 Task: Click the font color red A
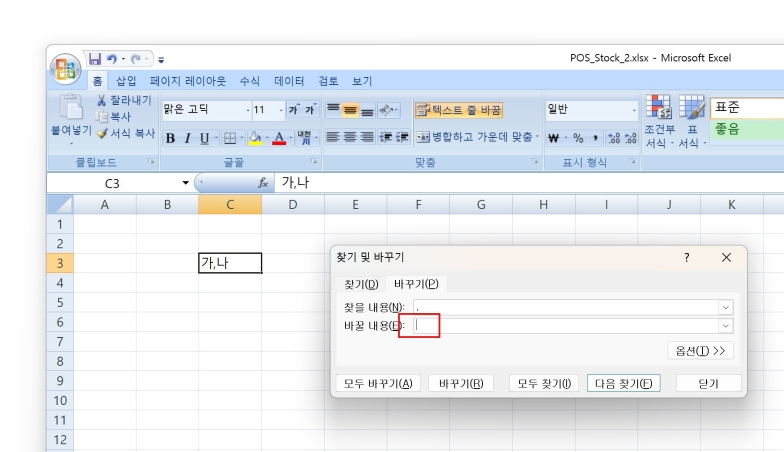[279, 138]
